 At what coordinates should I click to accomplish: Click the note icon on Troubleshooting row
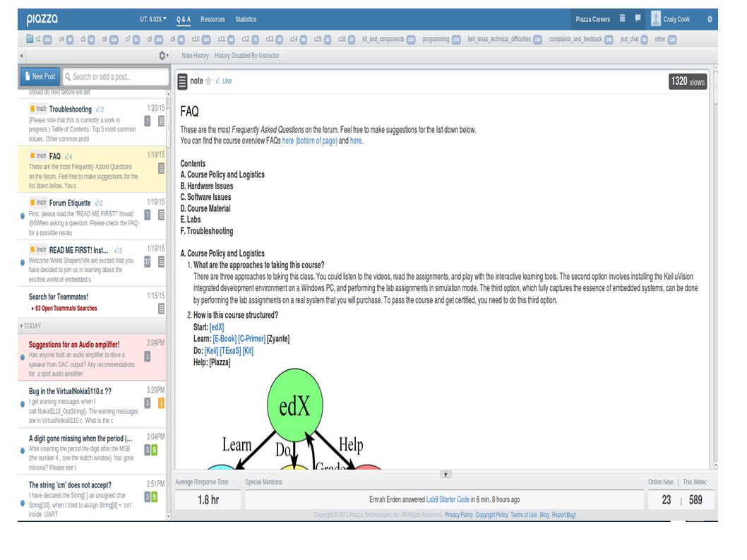162,121
